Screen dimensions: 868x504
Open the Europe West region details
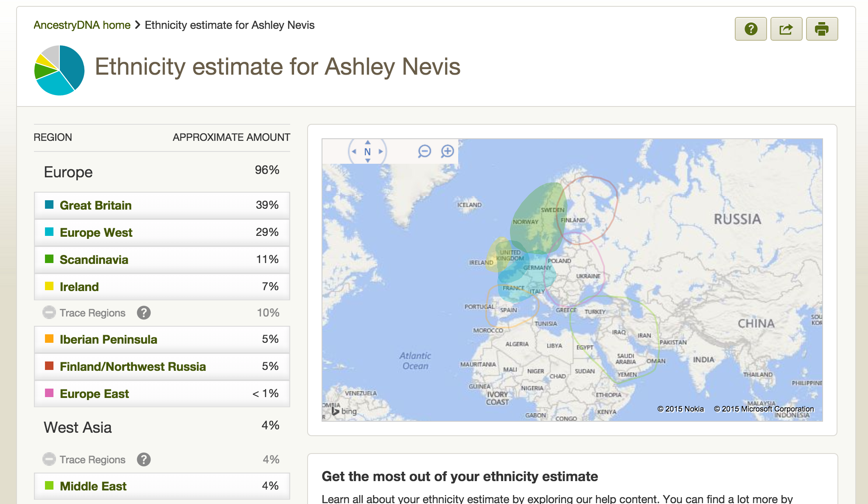coord(162,232)
